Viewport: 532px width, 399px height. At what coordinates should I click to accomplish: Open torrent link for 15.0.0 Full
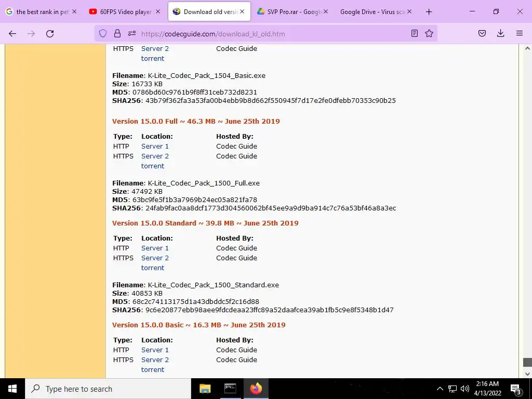pyautogui.click(x=153, y=166)
